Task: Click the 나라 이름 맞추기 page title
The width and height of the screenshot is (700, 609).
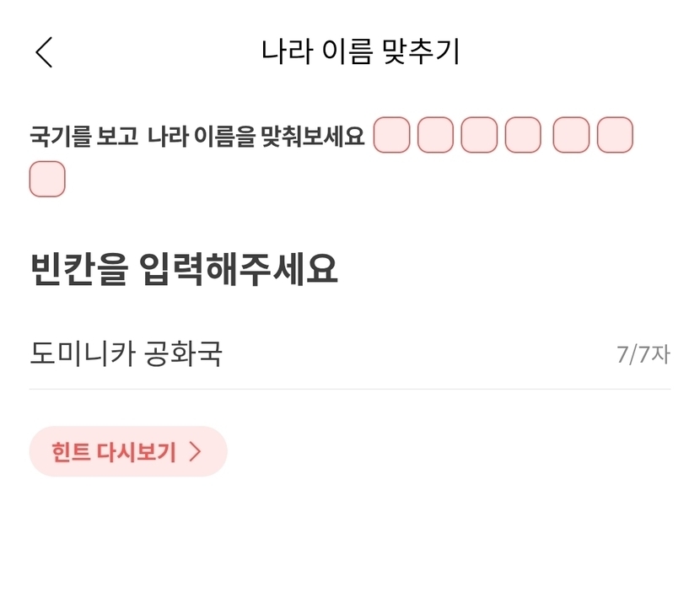Action: pos(360,51)
